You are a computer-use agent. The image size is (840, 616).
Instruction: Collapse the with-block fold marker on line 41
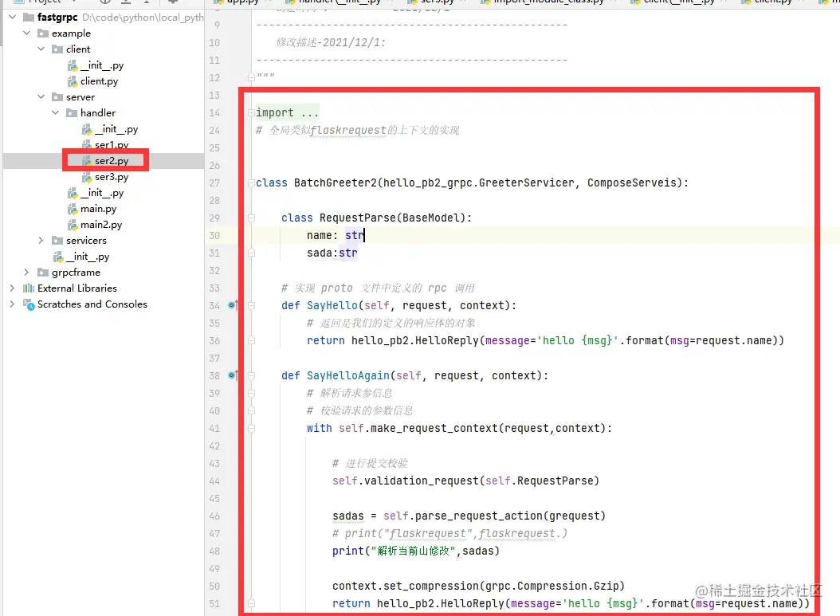[x=251, y=429]
